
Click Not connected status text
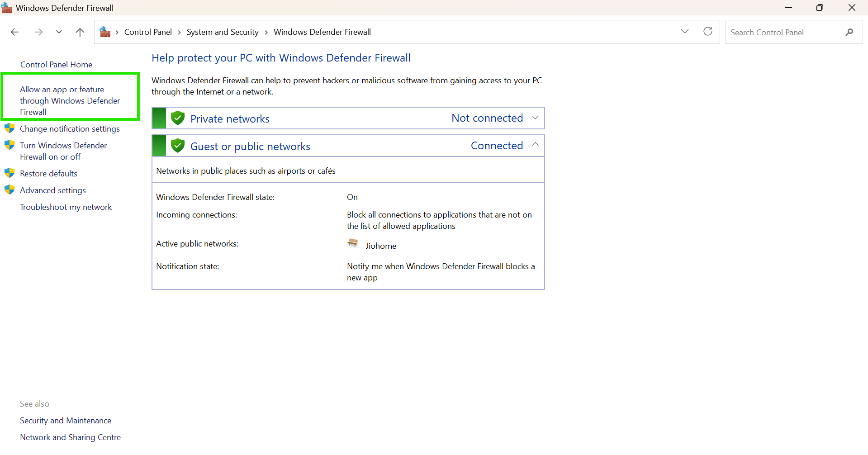(487, 118)
